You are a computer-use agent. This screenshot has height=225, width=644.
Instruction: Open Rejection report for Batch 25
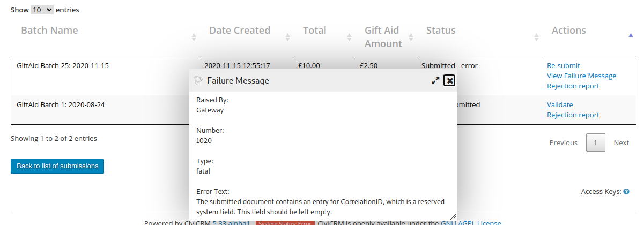(573, 86)
